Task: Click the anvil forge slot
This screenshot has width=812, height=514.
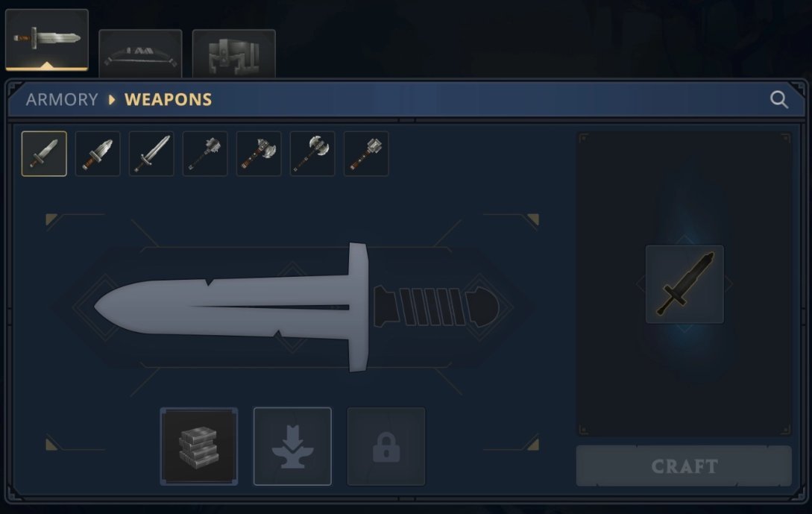Action: [292, 447]
